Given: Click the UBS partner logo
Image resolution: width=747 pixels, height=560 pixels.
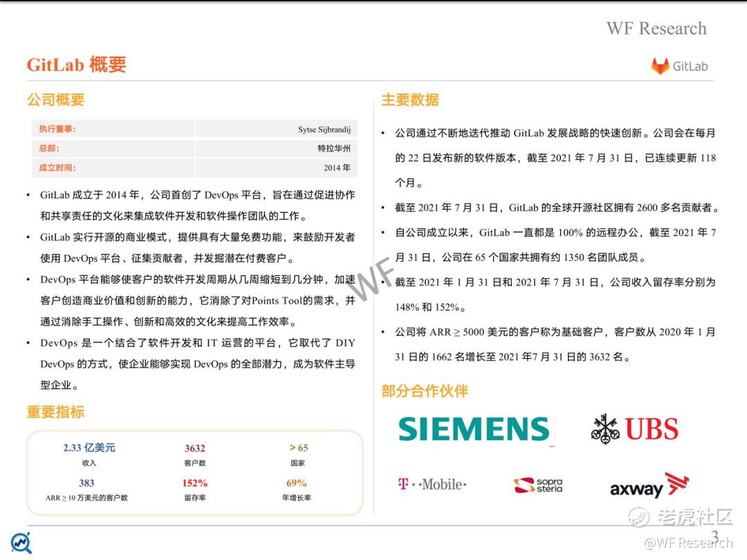Looking at the screenshot, I should click(x=634, y=429).
